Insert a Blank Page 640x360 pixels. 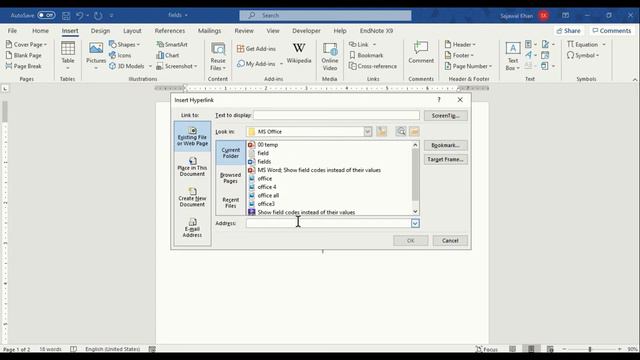point(24,55)
